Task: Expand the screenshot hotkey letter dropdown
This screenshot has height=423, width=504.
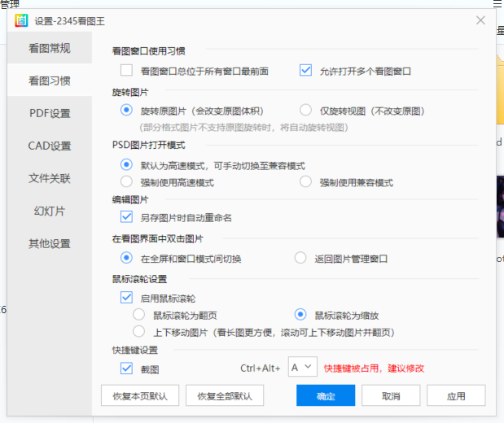Action: pyautogui.click(x=302, y=368)
